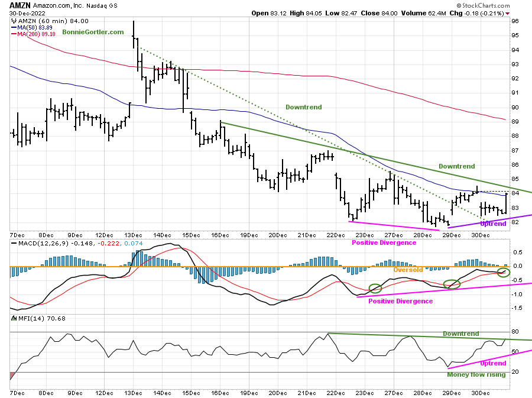Click the 'MACD(12,26,9)' indicator label
532x398 pixels.
tap(43, 243)
